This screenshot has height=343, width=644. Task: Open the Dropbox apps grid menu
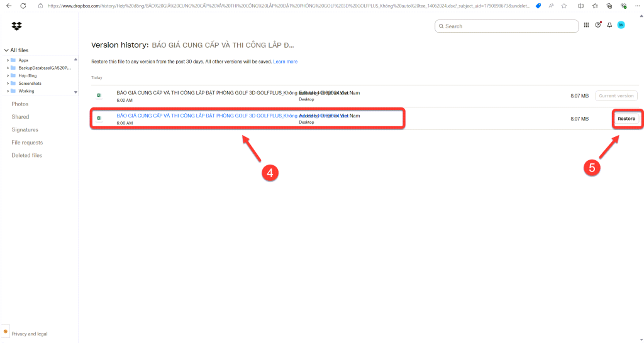click(586, 26)
